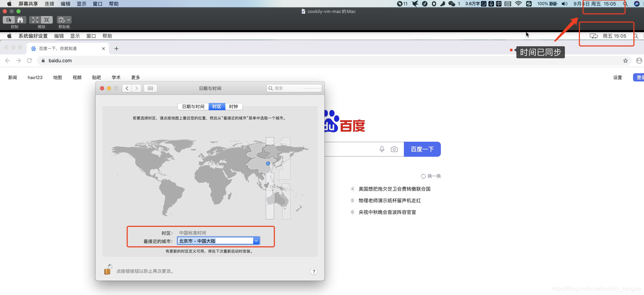This screenshot has height=295, width=644.
Task: Open Baidu Scholar (学术) link
Action: tap(116, 77)
